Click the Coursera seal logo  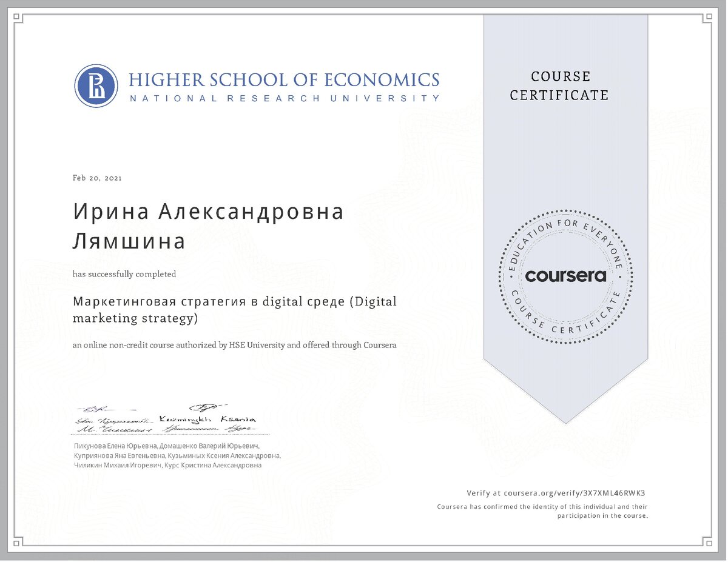(565, 276)
